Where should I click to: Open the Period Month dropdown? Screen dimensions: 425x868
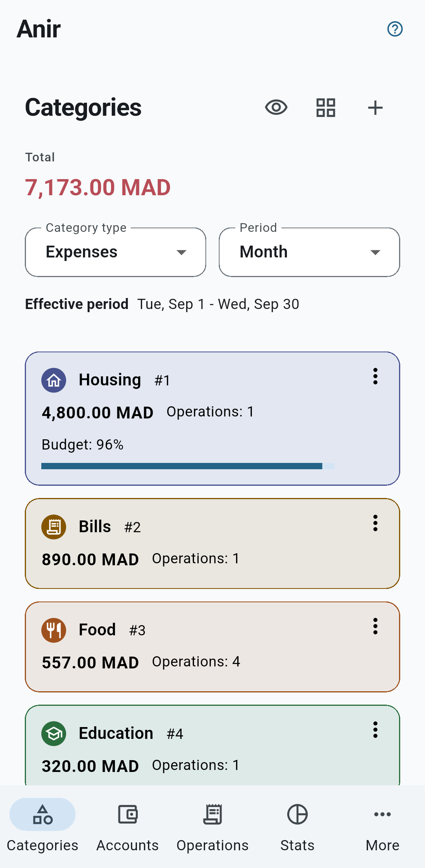[x=309, y=252]
